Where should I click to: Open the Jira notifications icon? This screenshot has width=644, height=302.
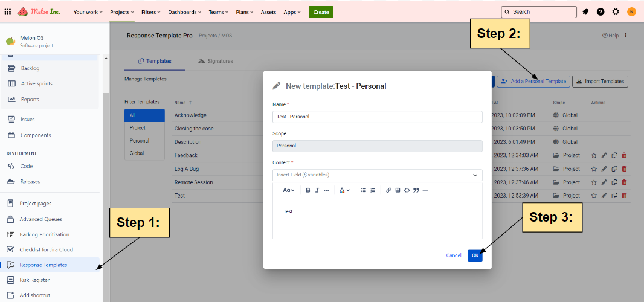coord(585,12)
